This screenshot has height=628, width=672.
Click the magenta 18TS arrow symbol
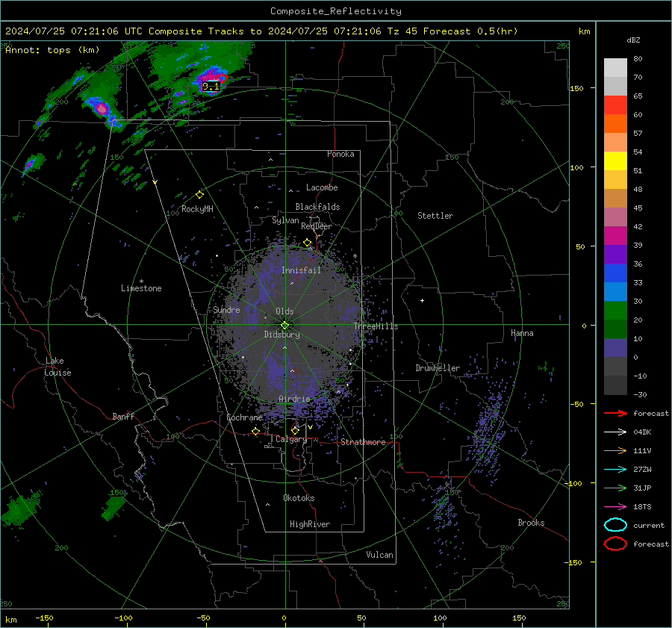click(615, 507)
